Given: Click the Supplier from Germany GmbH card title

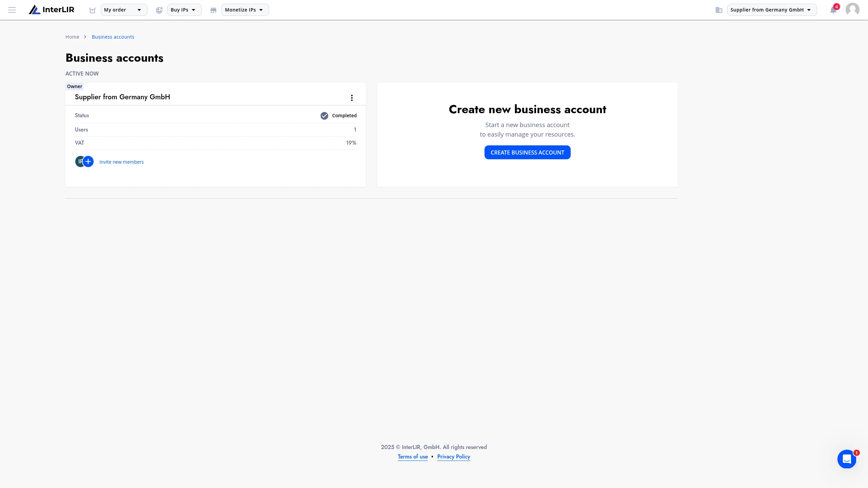Looking at the screenshot, I should coord(122,97).
